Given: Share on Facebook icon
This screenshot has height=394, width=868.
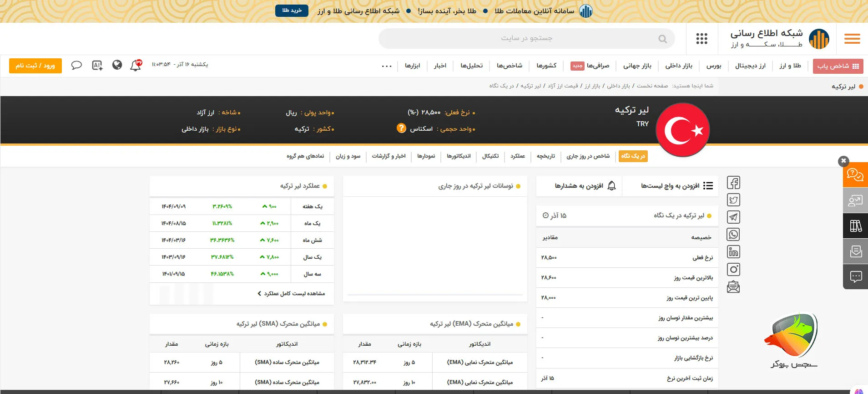Looking at the screenshot, I should 733,183.
